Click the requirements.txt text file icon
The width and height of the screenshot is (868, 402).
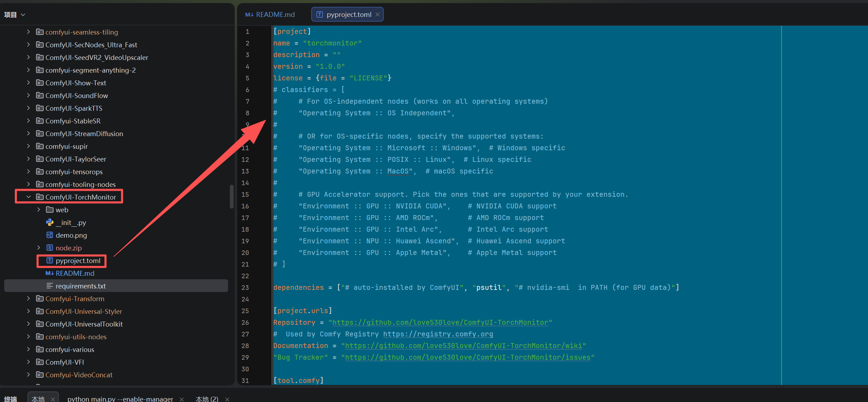(50, 286)
